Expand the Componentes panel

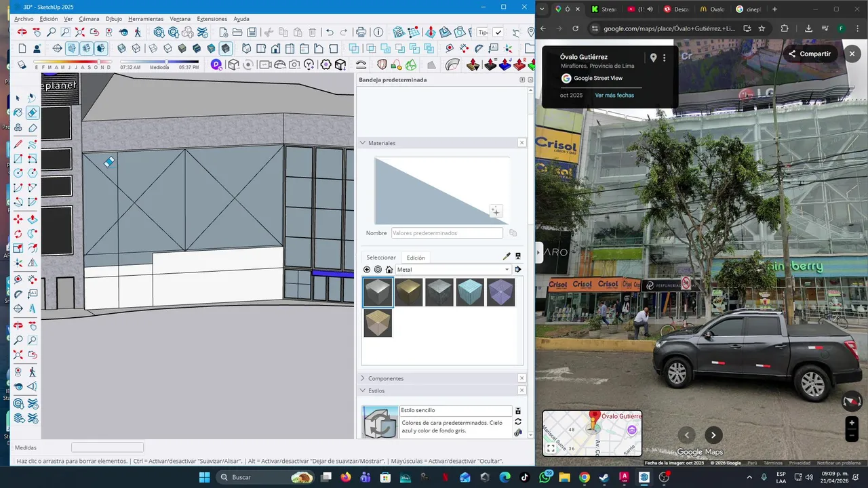point(363,378)
